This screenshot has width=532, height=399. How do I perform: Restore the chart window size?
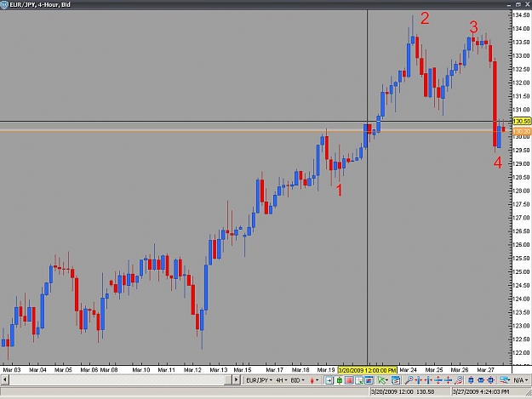pyautogui.click(x=518, y=4)
